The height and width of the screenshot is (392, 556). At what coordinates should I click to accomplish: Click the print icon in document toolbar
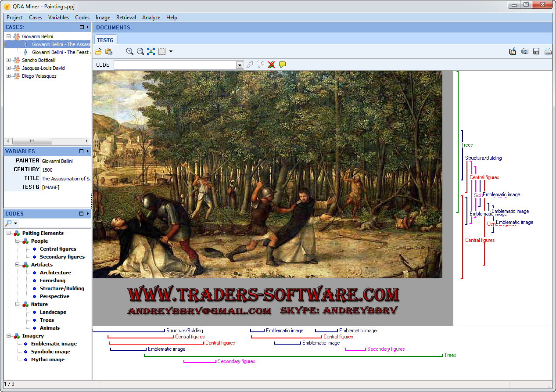click(548, 51)
